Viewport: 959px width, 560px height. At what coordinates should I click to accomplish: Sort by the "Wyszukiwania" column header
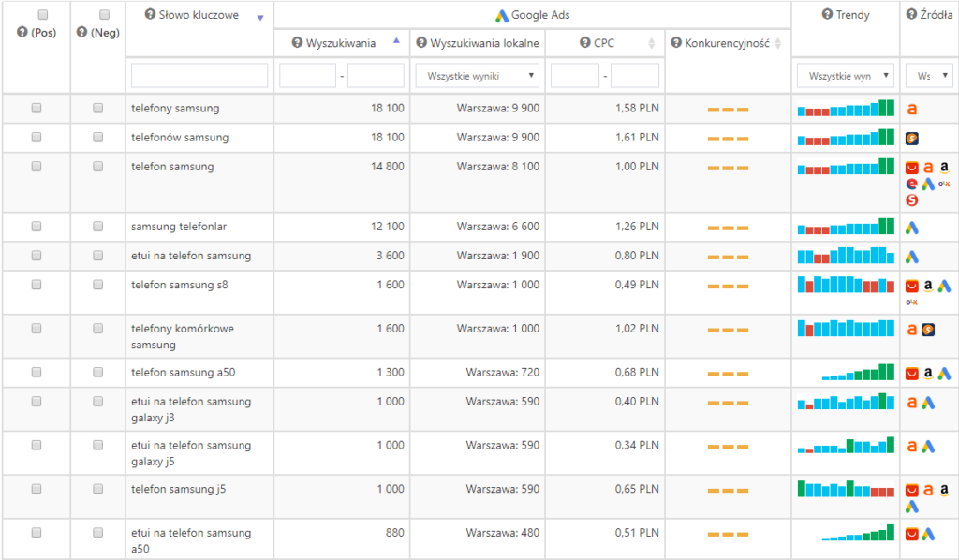(341, 43)
